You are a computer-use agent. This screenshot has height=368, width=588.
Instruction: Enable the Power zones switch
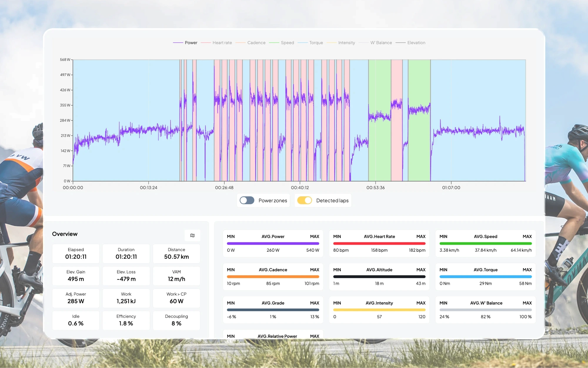(x=247, y=200)
